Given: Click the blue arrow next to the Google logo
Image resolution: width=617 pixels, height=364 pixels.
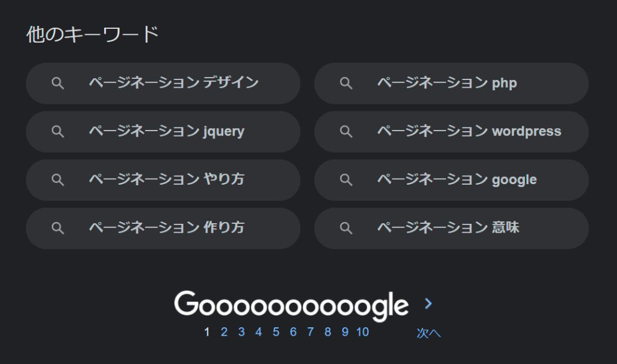Looking at the screenshot, I should click(428, 304).
